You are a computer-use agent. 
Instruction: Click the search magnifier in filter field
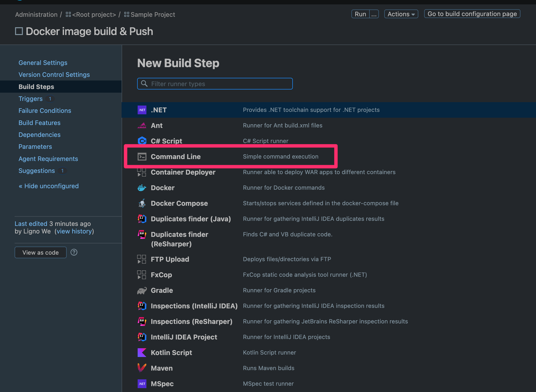(144, 84)
